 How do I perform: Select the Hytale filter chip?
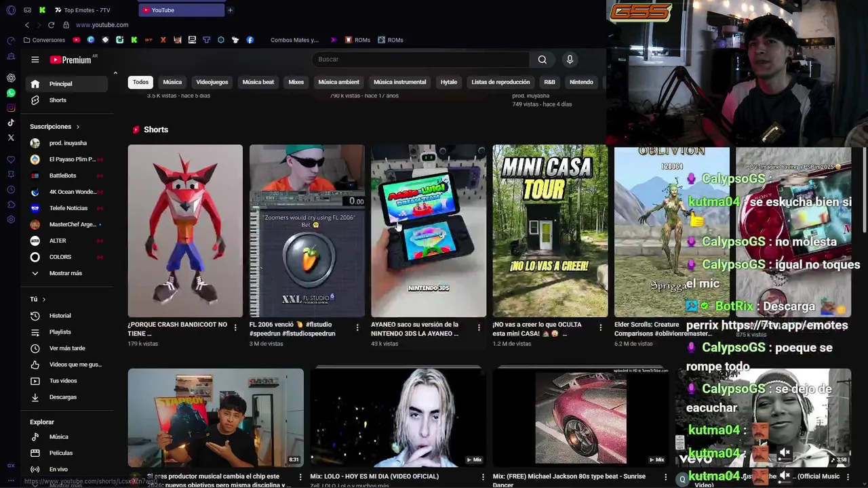[449, 82]
